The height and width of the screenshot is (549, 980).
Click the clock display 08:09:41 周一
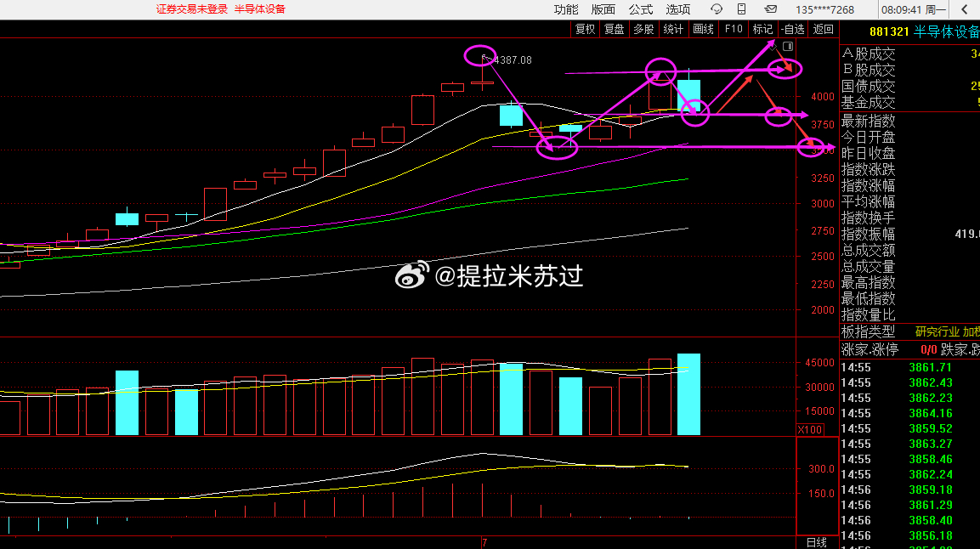tap(913, 9)
